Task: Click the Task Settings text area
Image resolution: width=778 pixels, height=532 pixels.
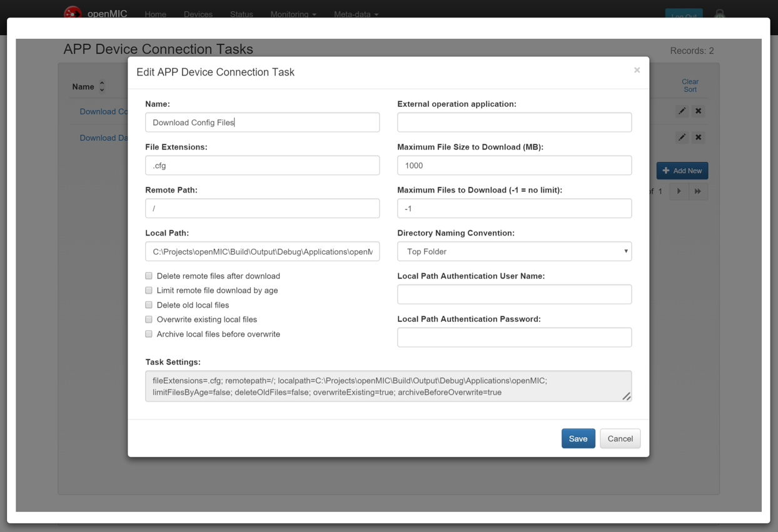Action: coord(388,386)
